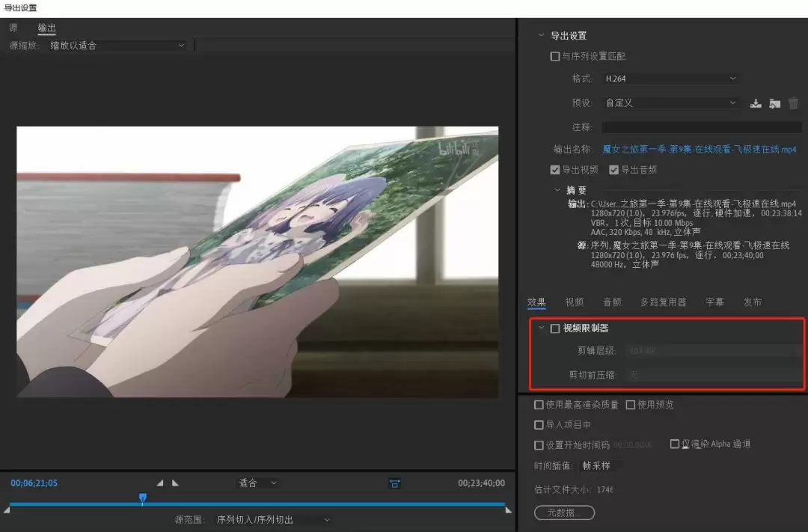
Task: Open the source scaling dropdown
Action: coord(117,46)
